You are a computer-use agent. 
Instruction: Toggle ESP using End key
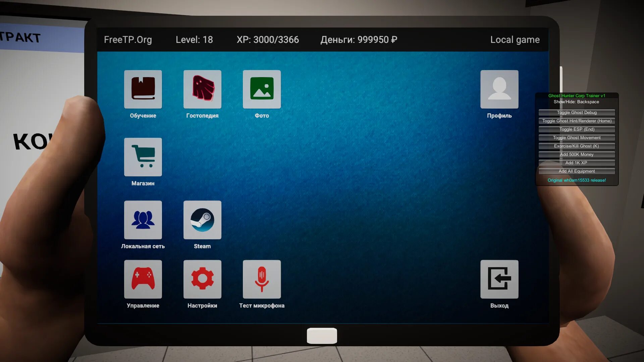coord(576,129)
